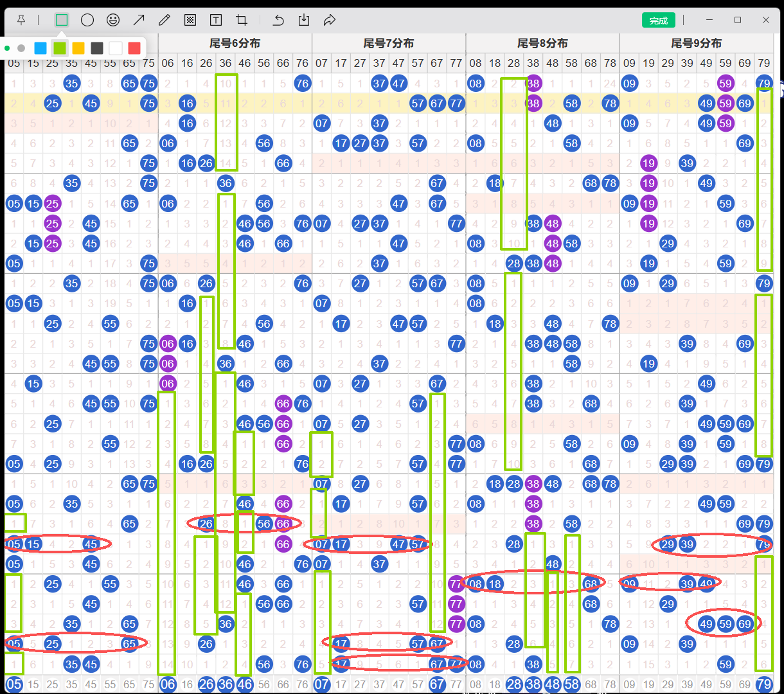Select the rectangle drawing tool
This screenshot has height=694, width=784.
(62, 21)
